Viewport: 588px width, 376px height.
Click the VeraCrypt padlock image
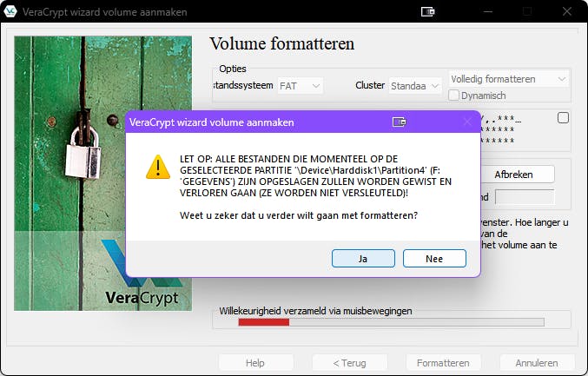(x=102, y=173)
